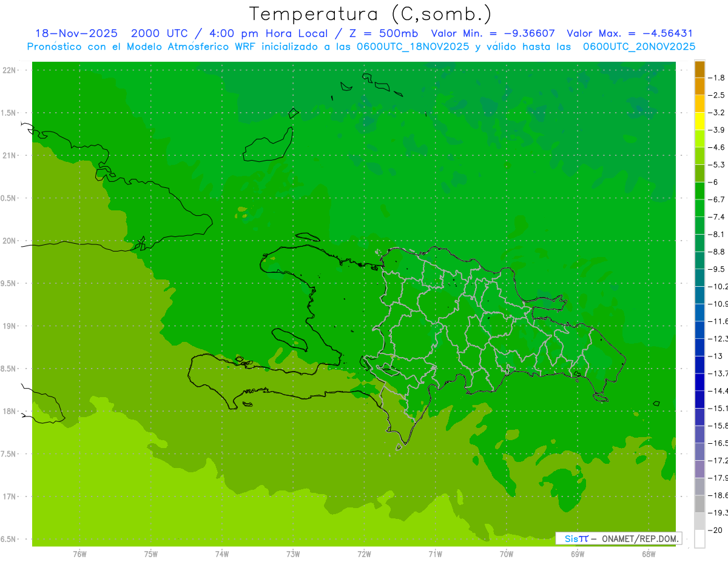
Task: Click the '-7.4' colorbar label
Action: click(x=716, y=217)
